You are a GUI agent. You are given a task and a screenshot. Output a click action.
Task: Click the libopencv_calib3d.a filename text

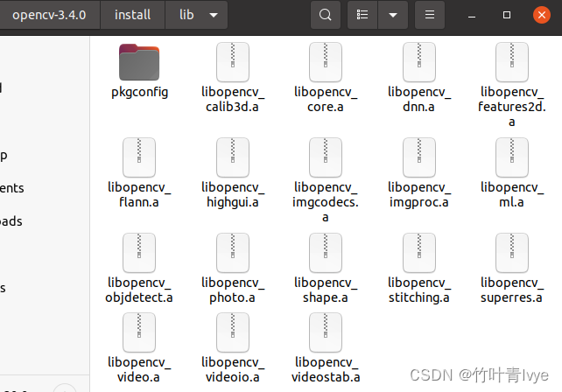coord(233,99)
